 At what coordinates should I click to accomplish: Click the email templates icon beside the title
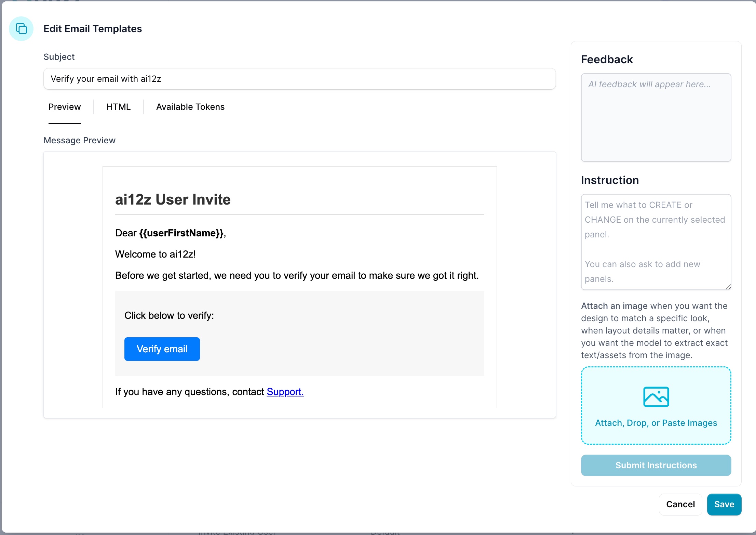coord(21,29)
